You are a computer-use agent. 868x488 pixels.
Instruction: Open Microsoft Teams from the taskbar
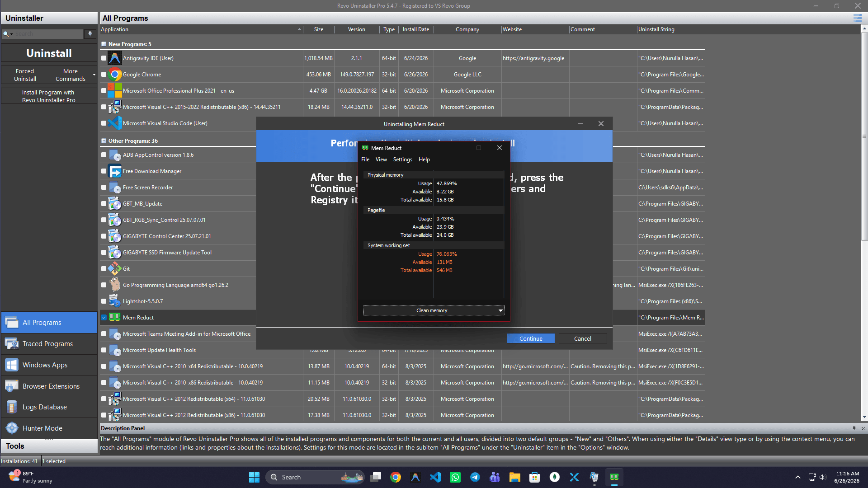(x=495, y=477)
